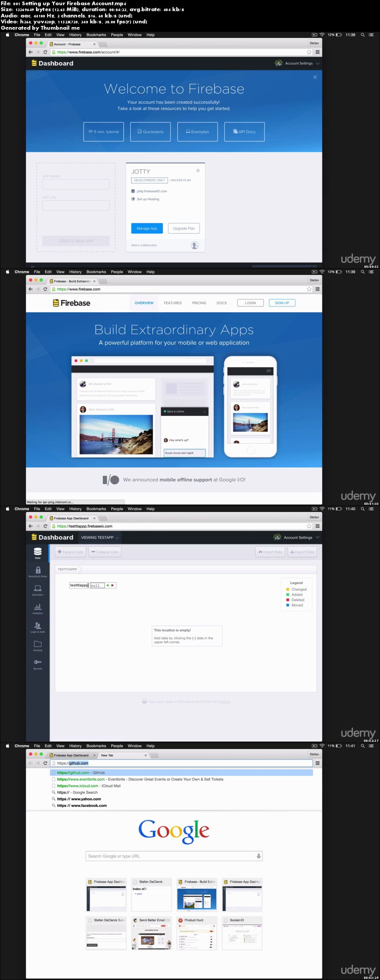Viewport: 380px width, 980px height.
Task: Click the red x beside testttappp node
Action: pyautogui.click(x=112, y=585)
